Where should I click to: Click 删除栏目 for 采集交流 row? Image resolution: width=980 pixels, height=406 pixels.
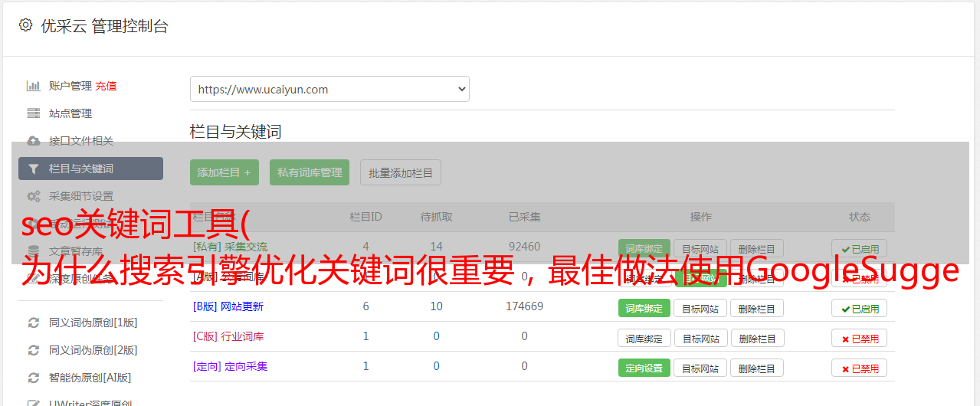point(757,248)
